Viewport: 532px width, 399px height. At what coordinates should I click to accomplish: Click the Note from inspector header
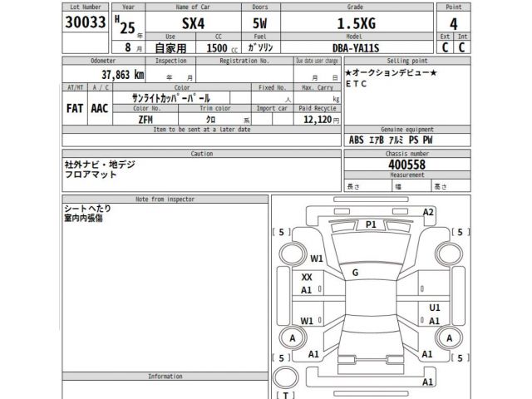[164, 199]
